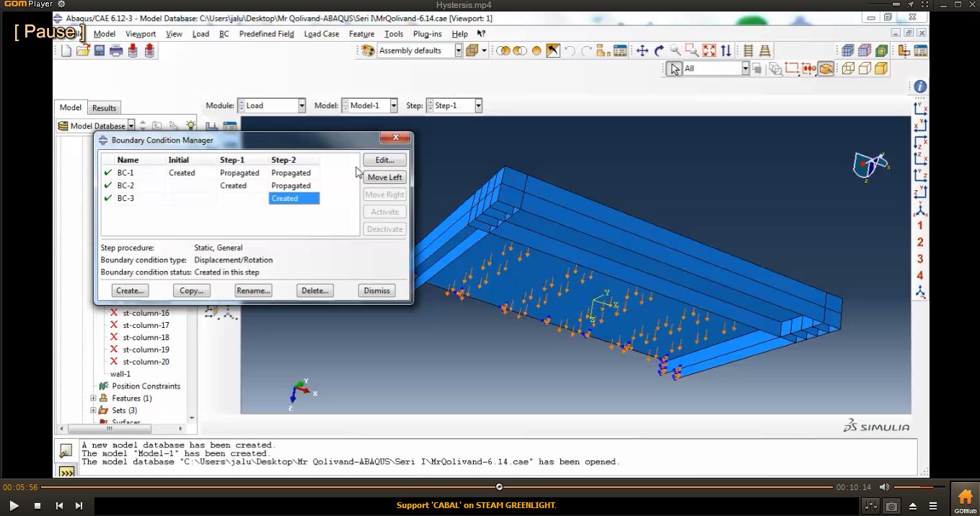Take a GOM Player screen capture
Screen dimensions: 980x516
pos(891,506)
